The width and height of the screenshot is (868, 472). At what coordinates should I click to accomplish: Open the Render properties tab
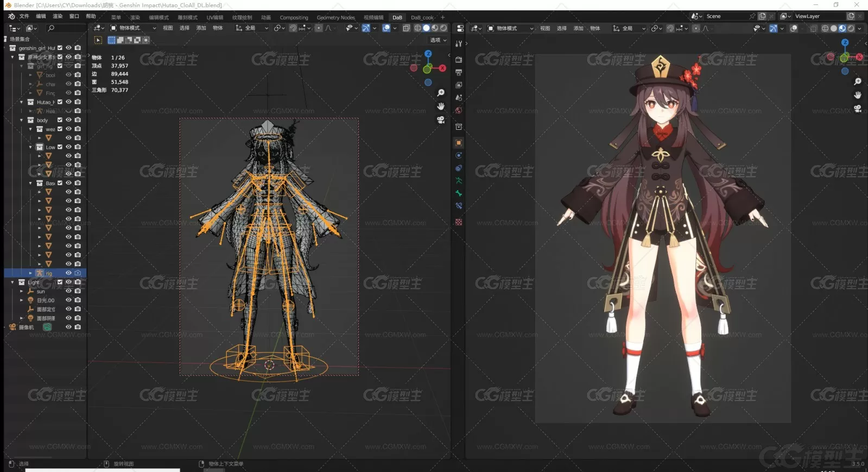point(459,60)
